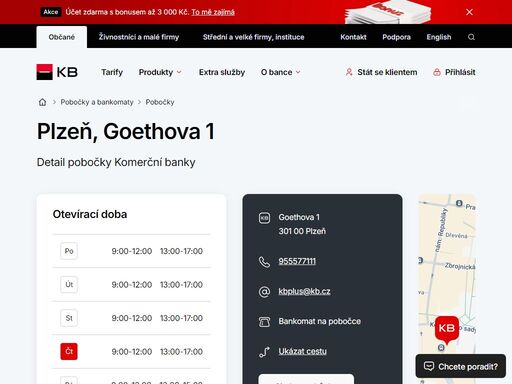Click Ukázat cestu link
The height and width of the screenshot is (384, 512).
point(303,351)
